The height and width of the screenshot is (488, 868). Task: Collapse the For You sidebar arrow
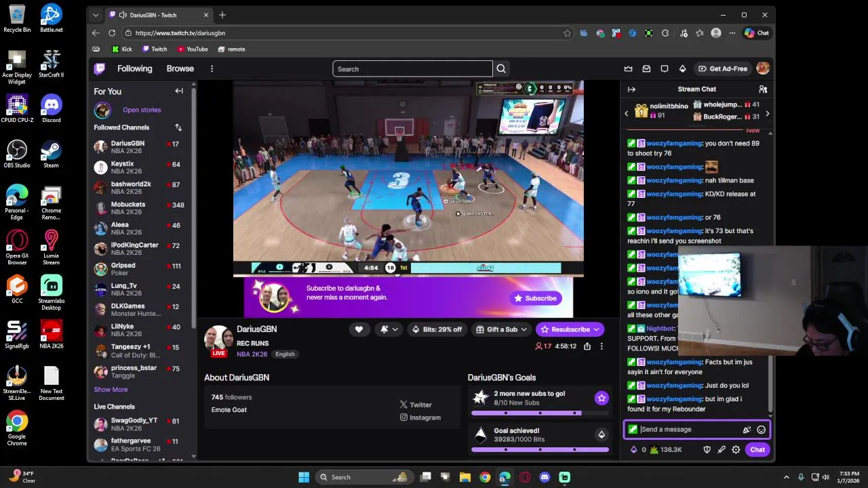[179, 91]
